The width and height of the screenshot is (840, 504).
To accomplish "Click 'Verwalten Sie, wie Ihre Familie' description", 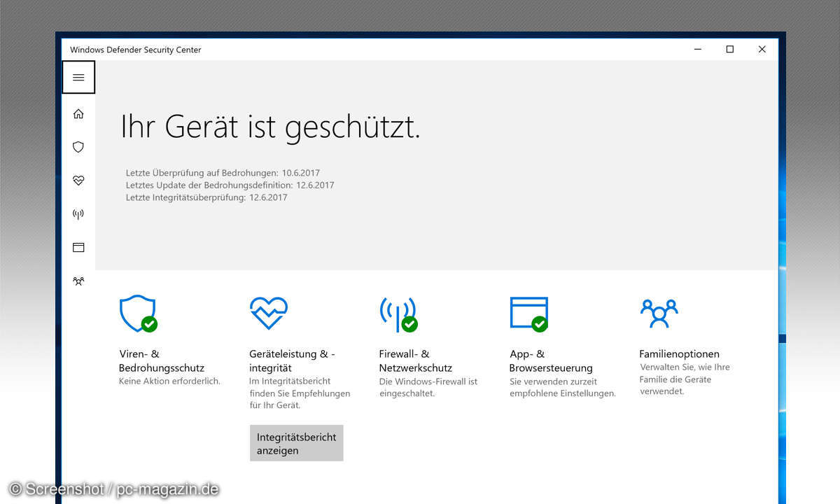I will 685,379.
